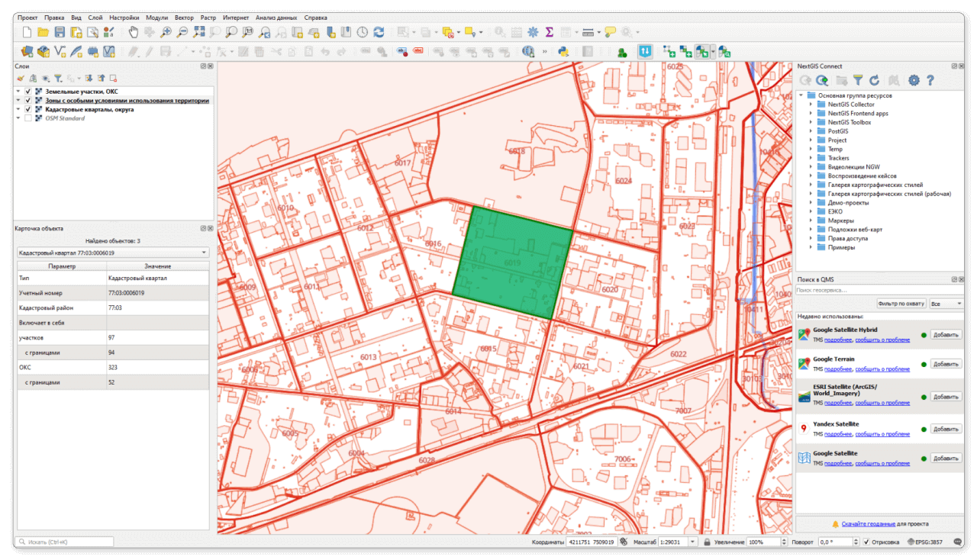
Task: Select the Pan Map hand tool
Action: click(133, 32)
